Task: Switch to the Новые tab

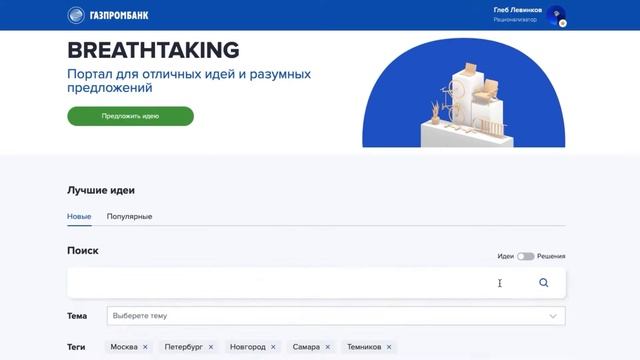Action: 79,216
